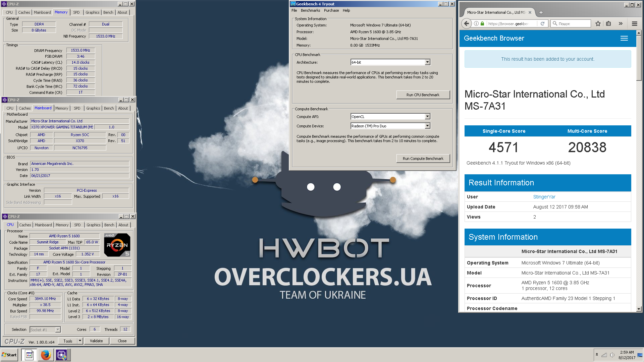Click the Firefox page scrollbar up arrow
This screenshot has height=362, width=644.
coord(639,33)
